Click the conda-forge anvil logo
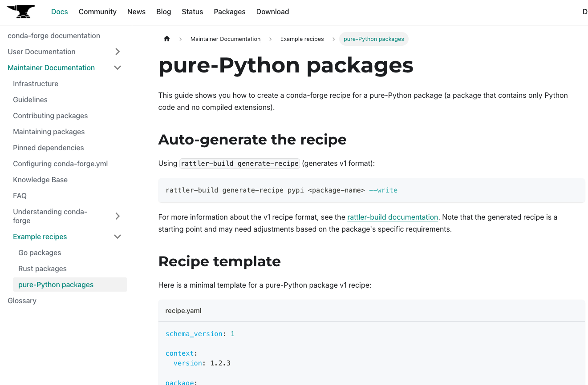 21,12
